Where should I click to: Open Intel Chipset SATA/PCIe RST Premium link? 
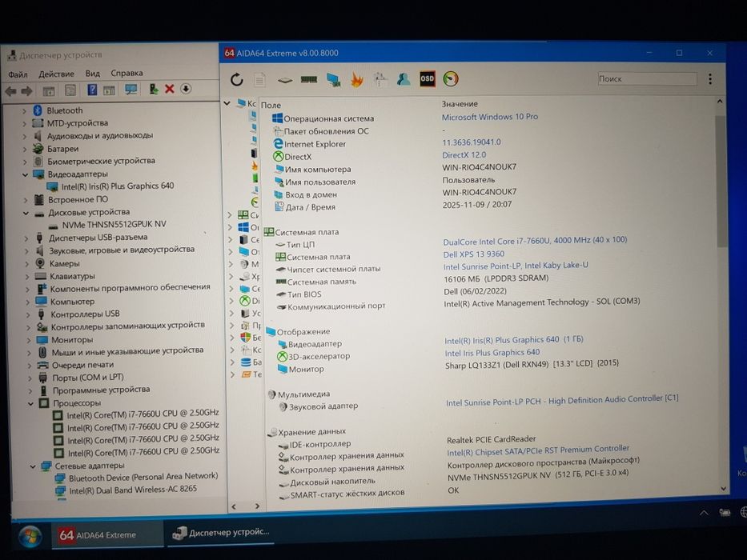[538, 450]
